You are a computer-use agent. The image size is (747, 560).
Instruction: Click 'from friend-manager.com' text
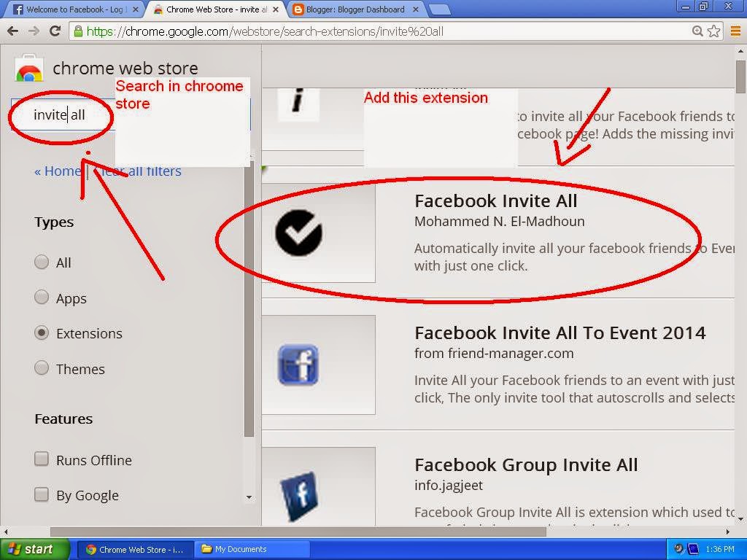click(x=494, y=354)
